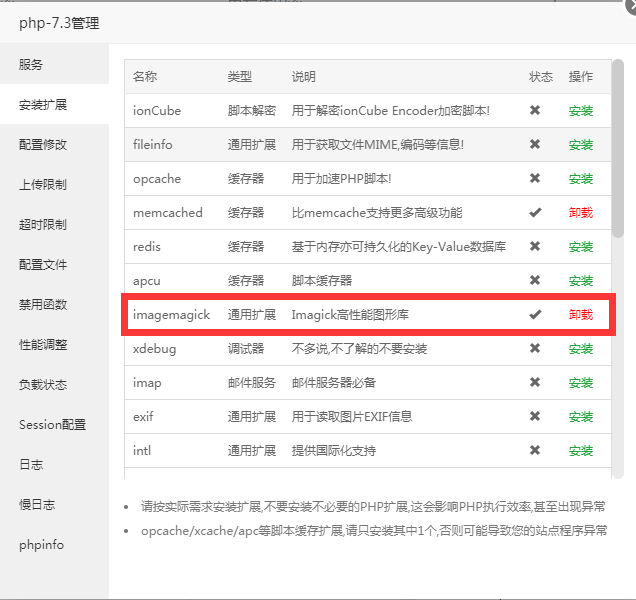Click the imagemagick installed checkmark icon
This screenshot has width=636, height=600.
535,315
